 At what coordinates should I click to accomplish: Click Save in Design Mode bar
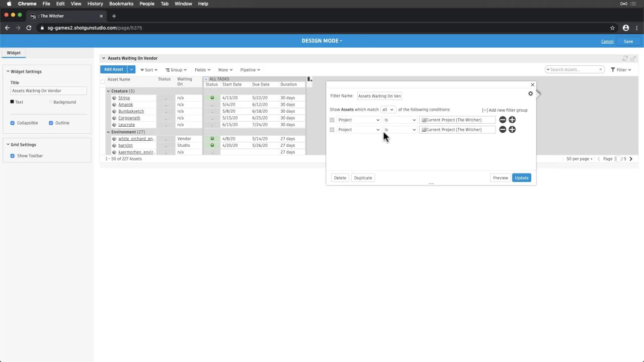click(x=628, y=41)
